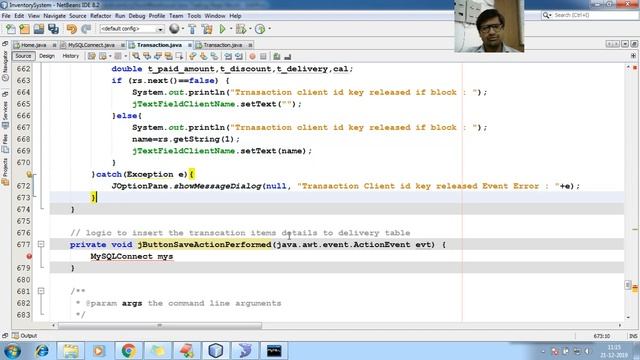The image size is (640, 360).
Task: Click the red error marker on line 678
Action: click(29, 256)
